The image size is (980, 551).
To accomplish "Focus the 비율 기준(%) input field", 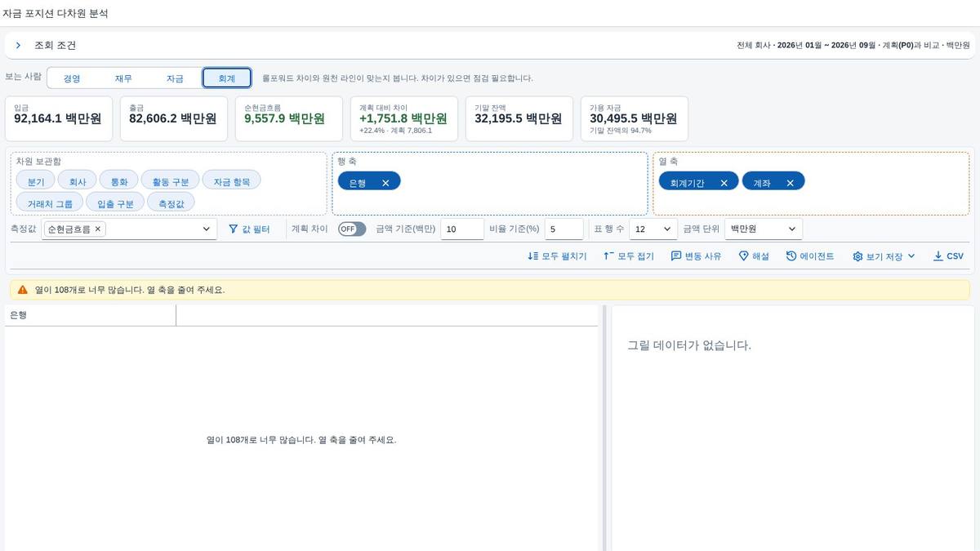I will [x=563, y=229].
